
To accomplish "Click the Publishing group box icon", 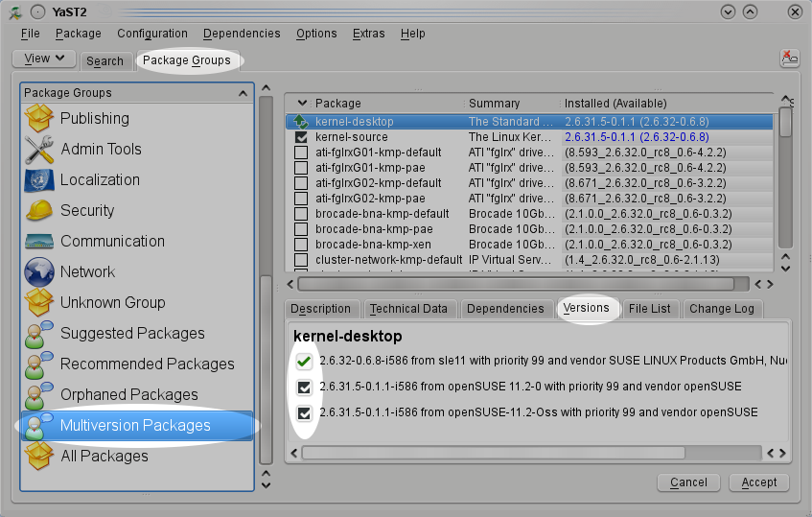I will [39, 118].
